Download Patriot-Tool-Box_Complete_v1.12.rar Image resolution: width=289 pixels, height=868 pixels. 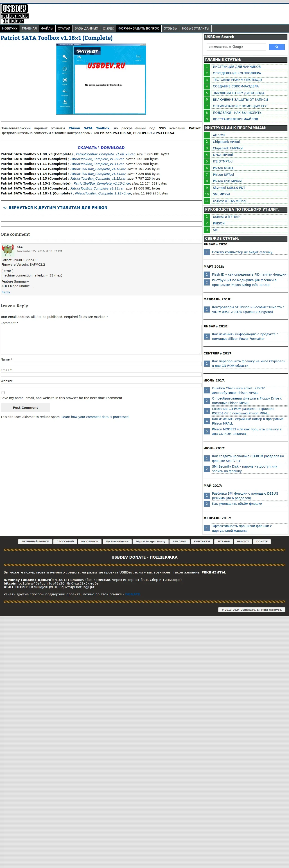point(98,169)
